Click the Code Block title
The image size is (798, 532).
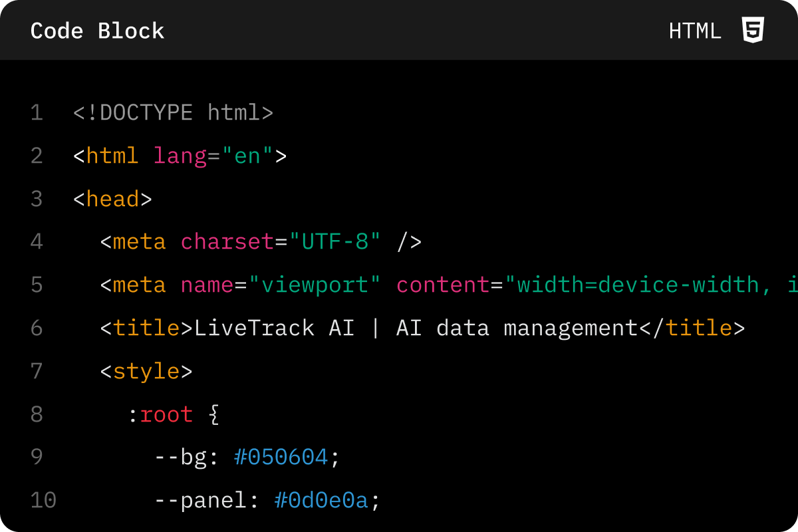(97, 31)
